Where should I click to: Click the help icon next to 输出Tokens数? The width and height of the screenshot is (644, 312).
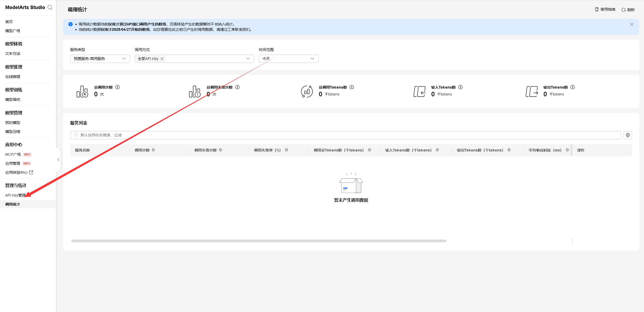click(x=573, y=87)
